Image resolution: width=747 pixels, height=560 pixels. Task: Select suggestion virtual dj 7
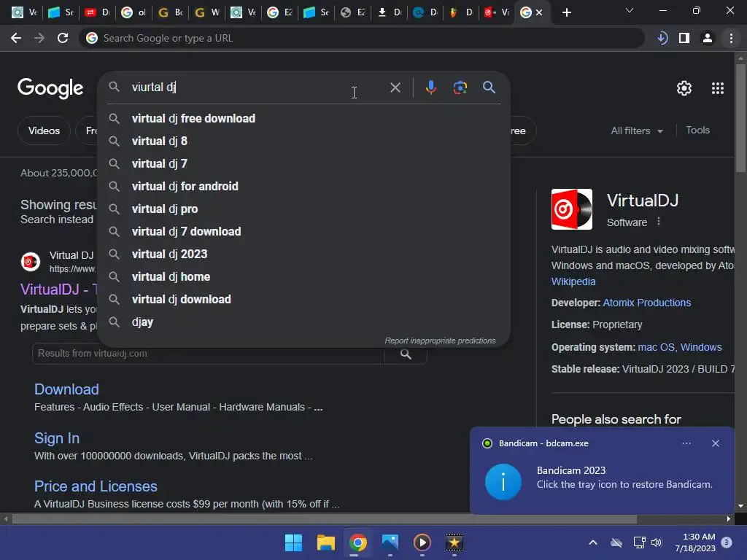pyautogui.click(x=304, y=164)
